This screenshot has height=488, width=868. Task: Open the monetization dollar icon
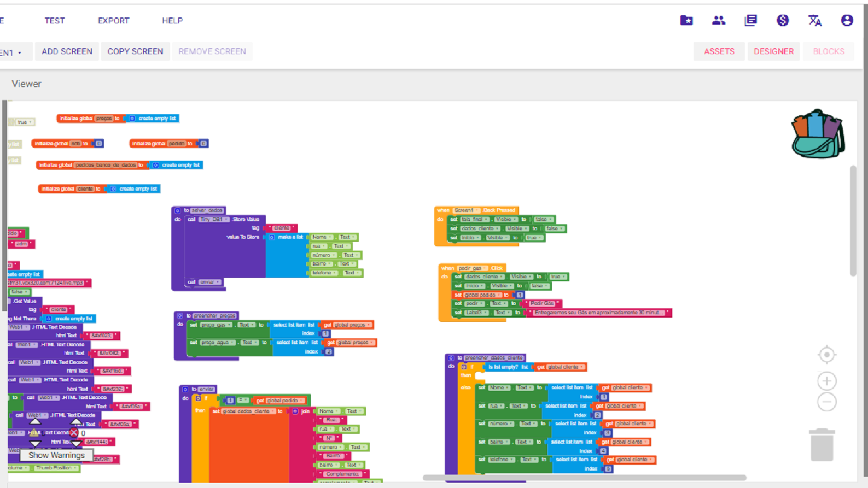pyautogui.click(x=783, y=21)
